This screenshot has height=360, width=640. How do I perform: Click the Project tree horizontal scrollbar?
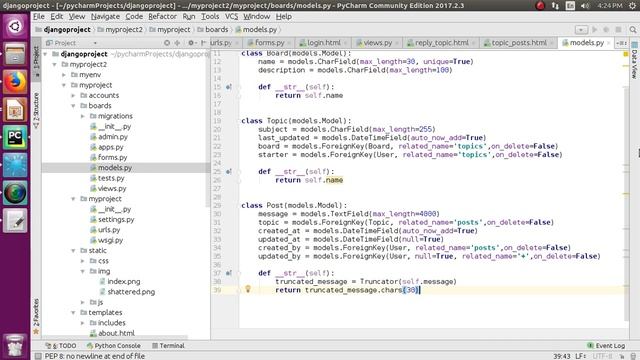pyautogui.click(x=115, y=338)
